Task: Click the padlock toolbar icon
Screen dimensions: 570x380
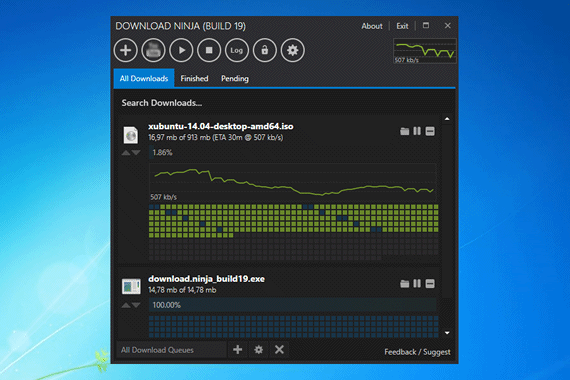Action: pos(265,50)
